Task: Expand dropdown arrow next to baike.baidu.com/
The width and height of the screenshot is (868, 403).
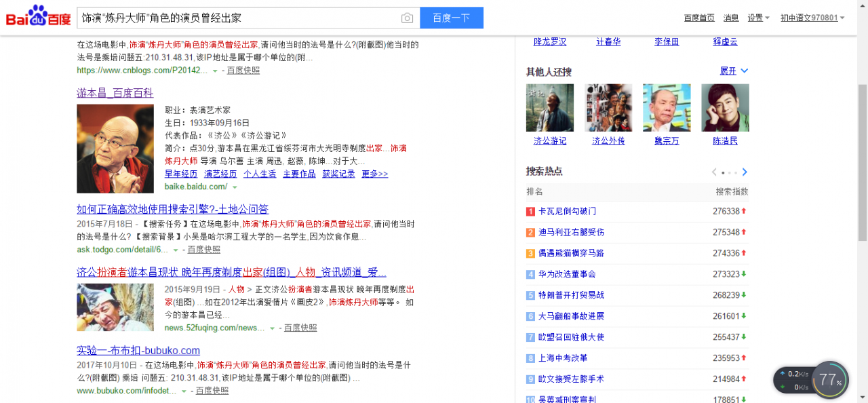Action: [235, 187]
